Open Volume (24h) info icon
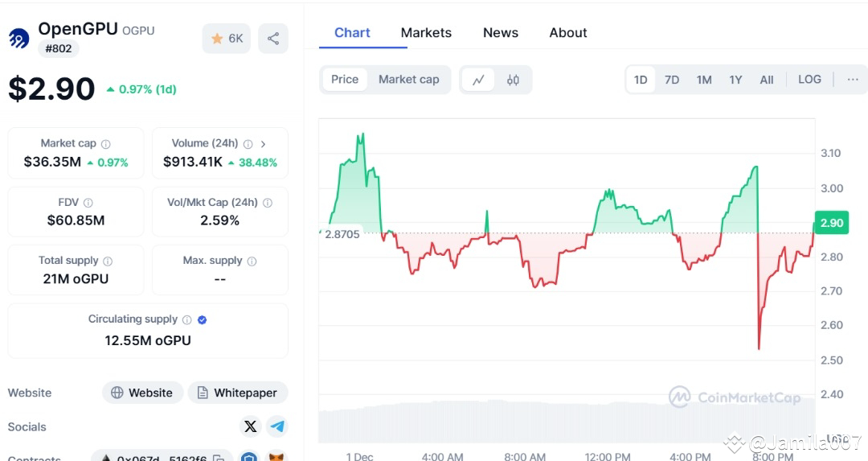This screenshot has height=461, width=868. click(248, 144)
